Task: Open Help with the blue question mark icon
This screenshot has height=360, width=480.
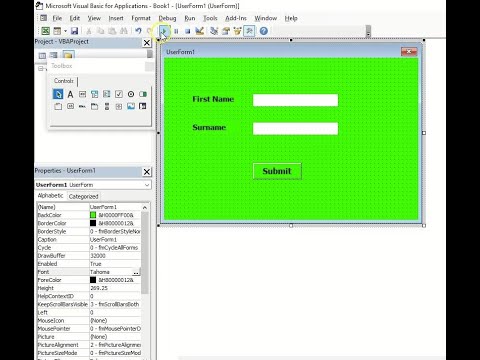Action: 263,31
